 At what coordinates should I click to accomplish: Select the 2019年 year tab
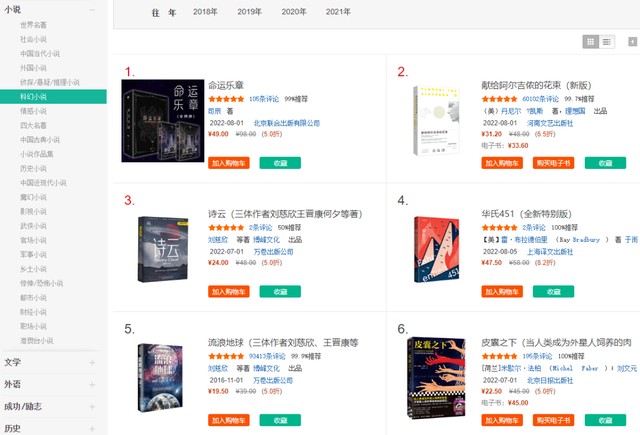pyautogui.click(x=249, y=12)
